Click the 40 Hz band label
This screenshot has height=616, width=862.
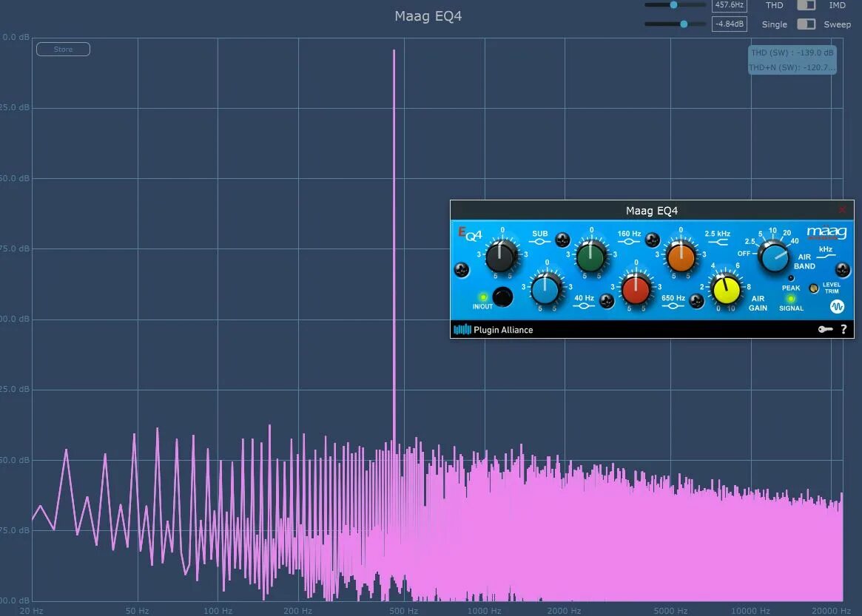(584, 298)
